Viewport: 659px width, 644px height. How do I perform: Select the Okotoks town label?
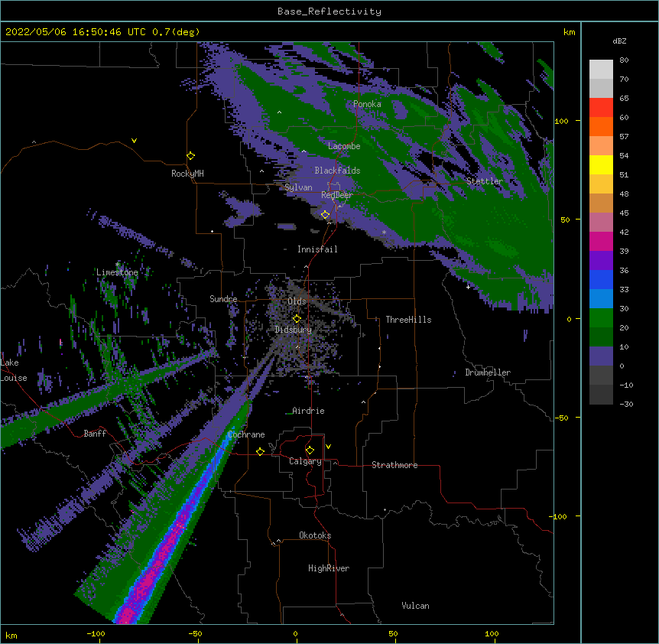[x=315, y=535]
